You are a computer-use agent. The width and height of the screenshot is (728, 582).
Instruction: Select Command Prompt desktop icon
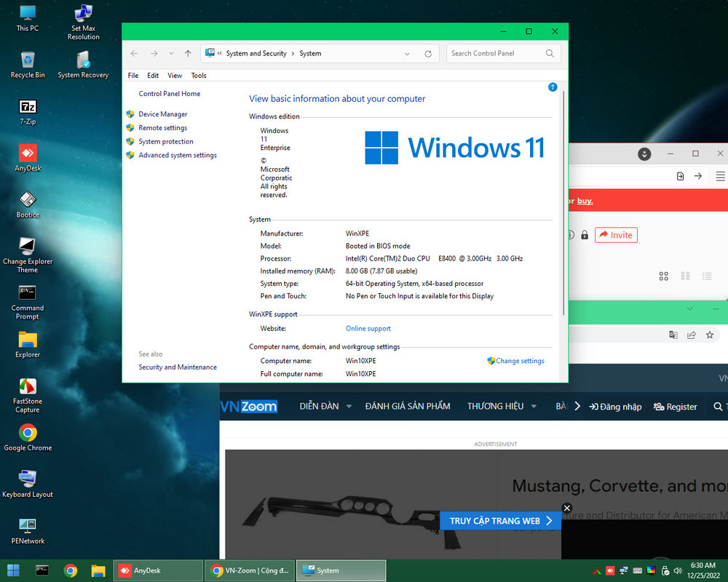pos(28,302)
